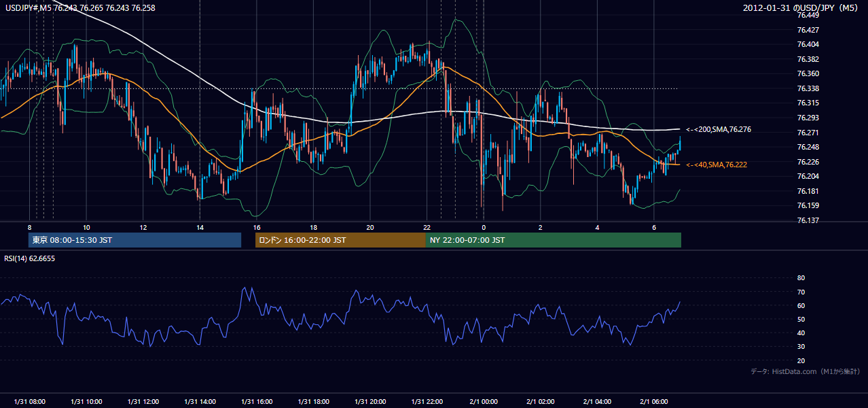Click RSI scale value 80

point(801,278)
